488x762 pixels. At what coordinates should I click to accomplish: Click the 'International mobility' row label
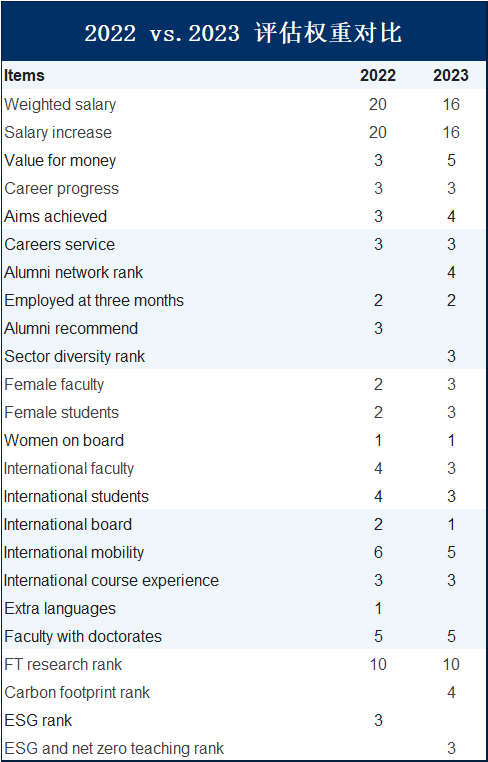[x=74, y=553]
